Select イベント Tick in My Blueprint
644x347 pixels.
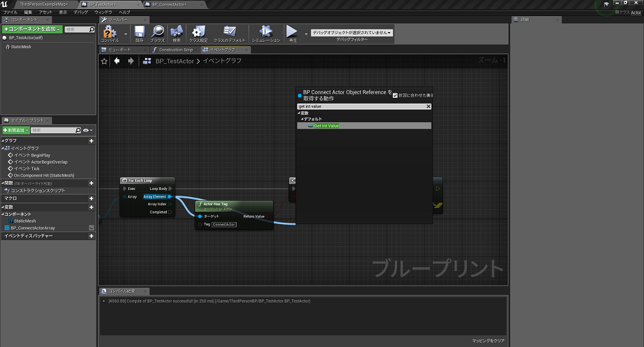tap(26, 169)
